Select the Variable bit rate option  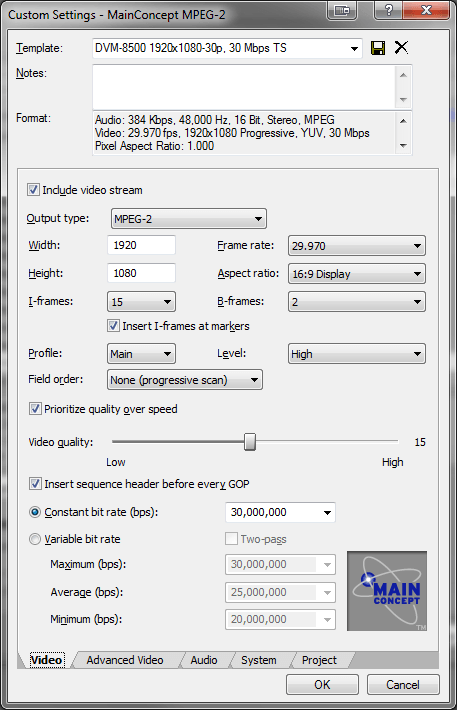[x=35, y=539]
